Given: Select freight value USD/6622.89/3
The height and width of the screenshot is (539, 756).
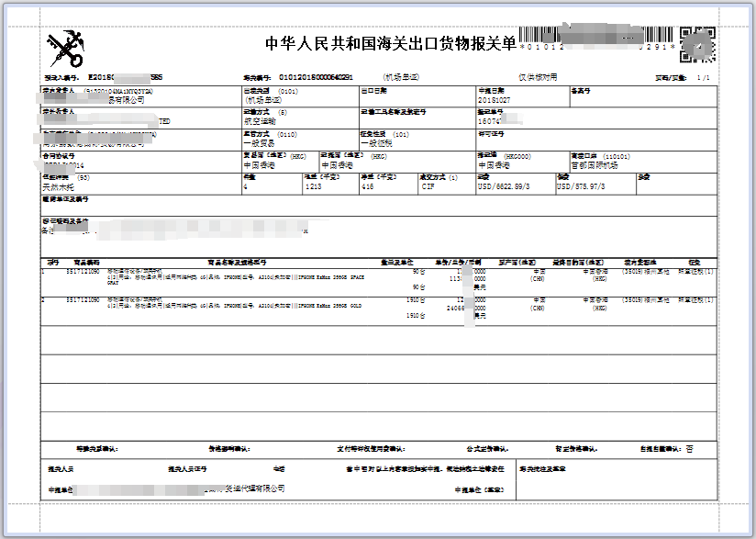Looking at the screenshot, I should point(504,186).
